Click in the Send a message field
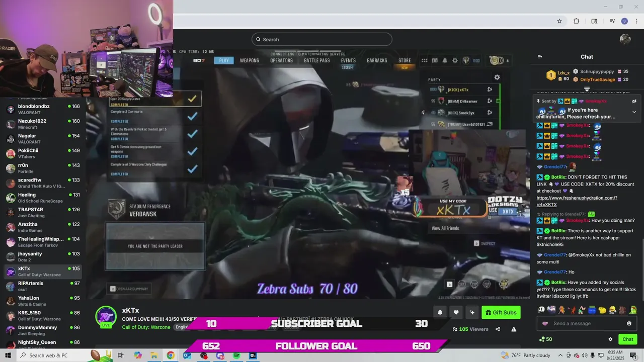 pyautogui.click(x=587, y=323)
